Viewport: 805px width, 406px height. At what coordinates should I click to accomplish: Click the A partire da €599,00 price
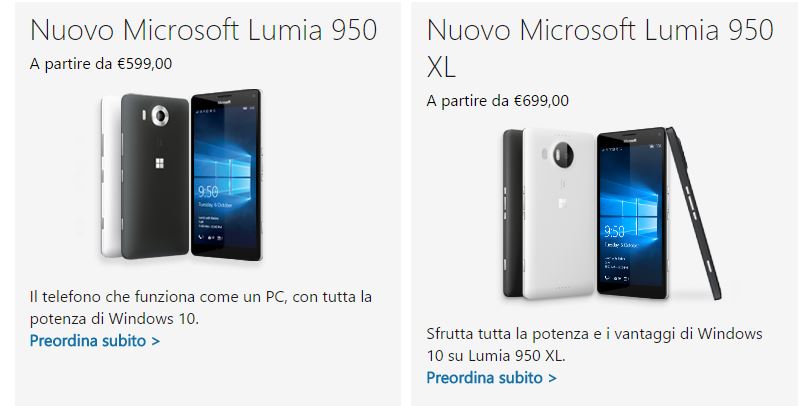pos(101,64)
